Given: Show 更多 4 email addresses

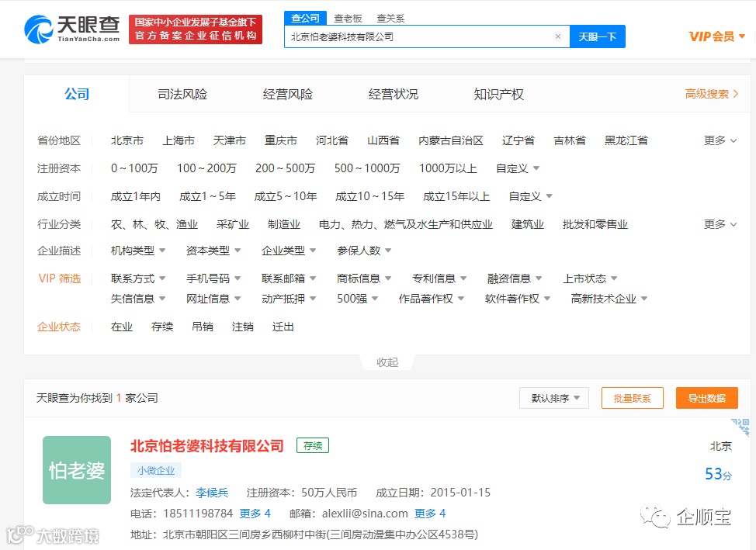Looking at the screenshot, I should pos(430,514).
